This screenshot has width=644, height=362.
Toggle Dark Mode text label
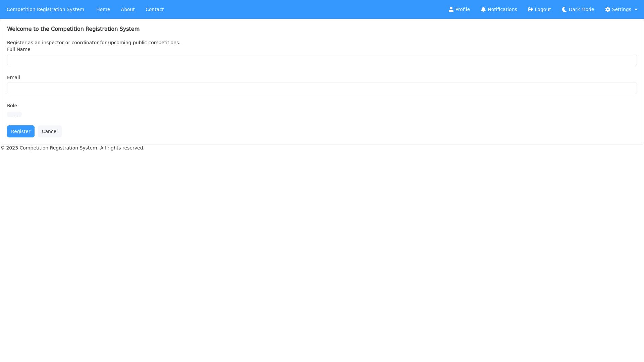point(581,9)
